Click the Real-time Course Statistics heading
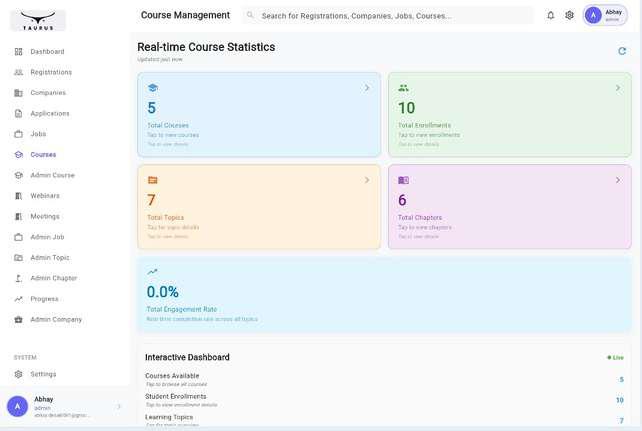Image resolution: width=642 pixels, height=431 pixels. 206,47
